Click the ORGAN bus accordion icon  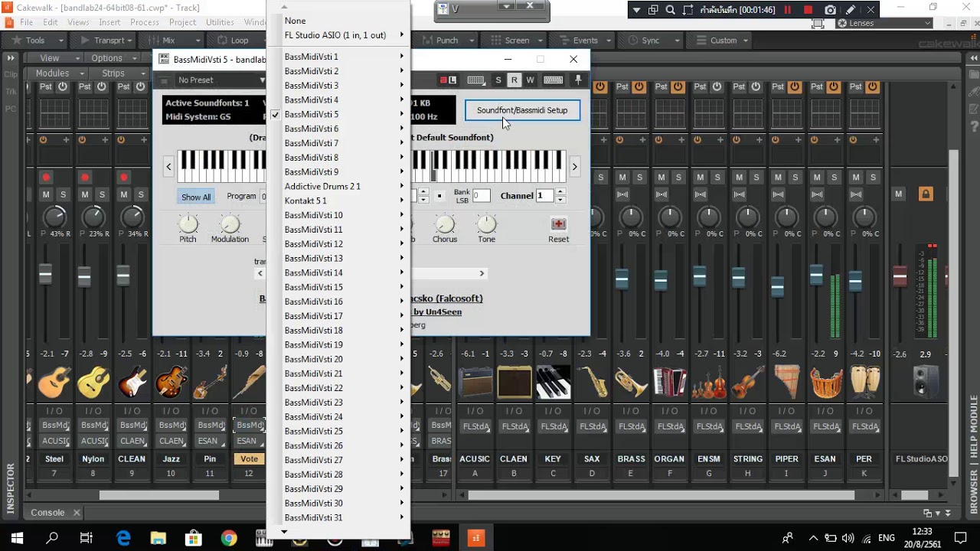[x=670, y=383]
